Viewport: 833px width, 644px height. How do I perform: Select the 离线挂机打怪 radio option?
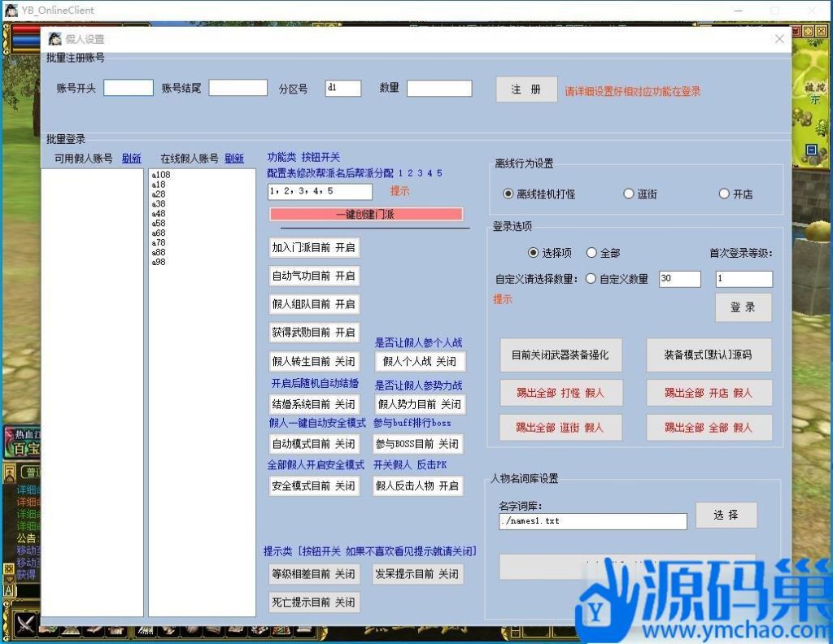(508, 194)
